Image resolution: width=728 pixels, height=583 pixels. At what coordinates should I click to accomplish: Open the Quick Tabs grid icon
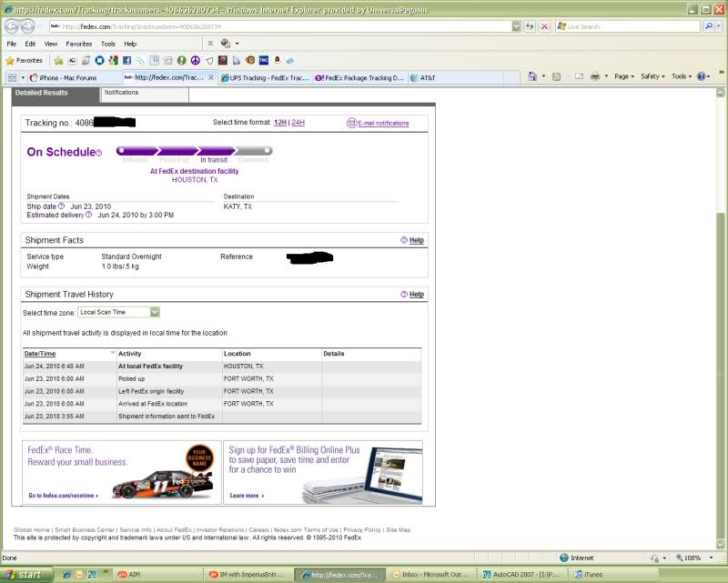(x=12, y=77)
